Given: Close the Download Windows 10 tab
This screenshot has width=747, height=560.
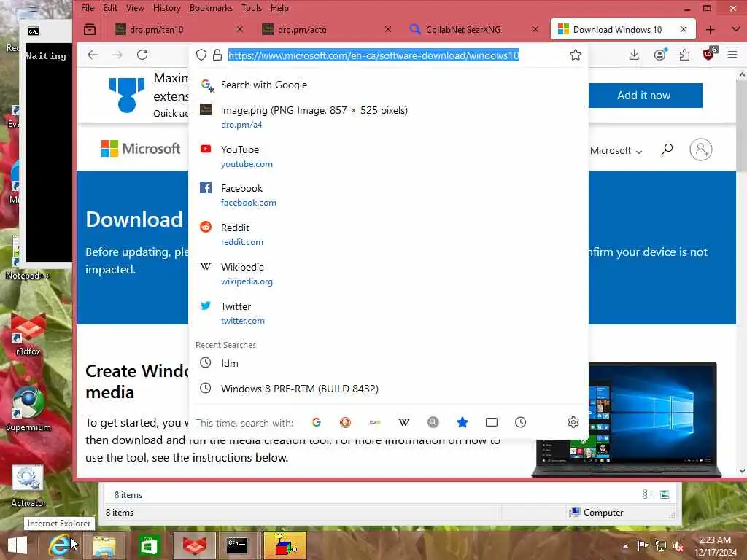Looking at the screenshot, I should [684, 29].
